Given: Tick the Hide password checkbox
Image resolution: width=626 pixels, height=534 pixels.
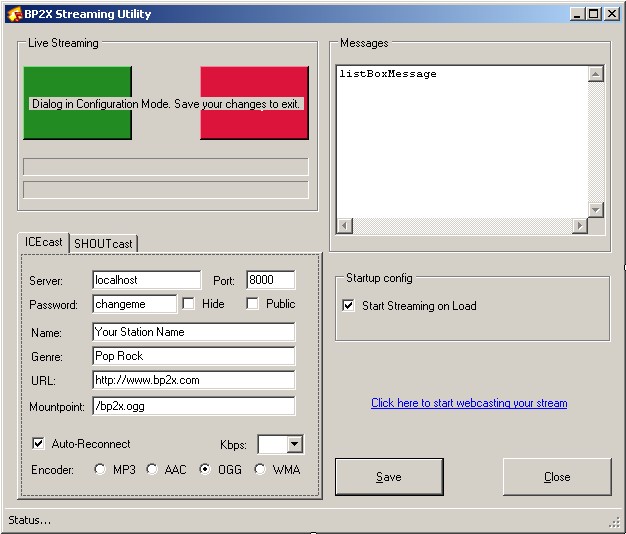Looking at the screenshot, I should point(188,304).
